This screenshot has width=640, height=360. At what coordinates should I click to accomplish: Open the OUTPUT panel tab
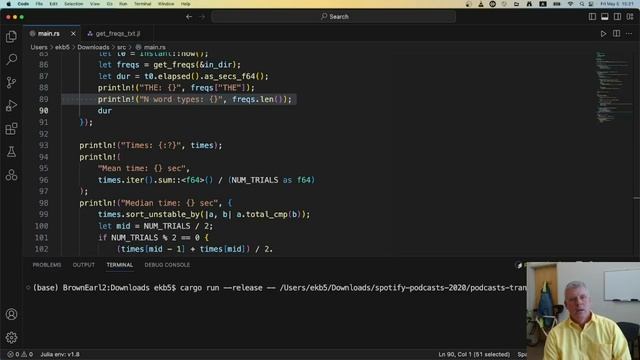pyautogui.click(x=84, y=265)
